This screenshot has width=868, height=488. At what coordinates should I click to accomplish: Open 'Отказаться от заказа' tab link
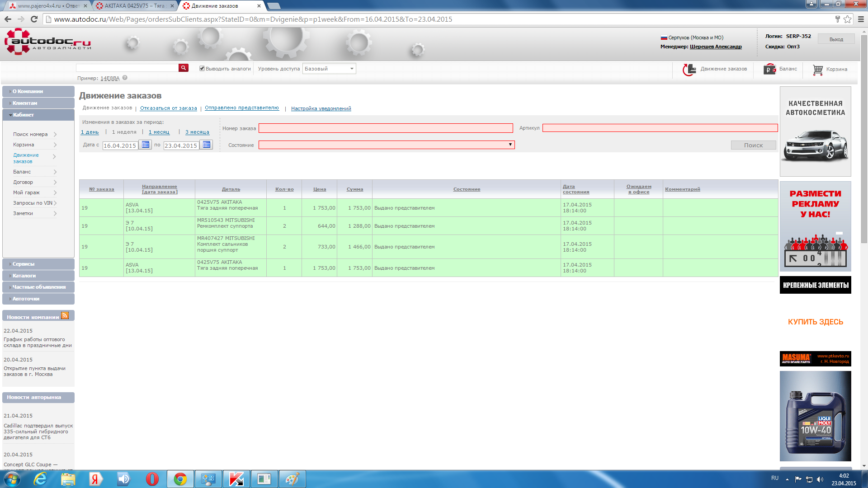[168, 108]
